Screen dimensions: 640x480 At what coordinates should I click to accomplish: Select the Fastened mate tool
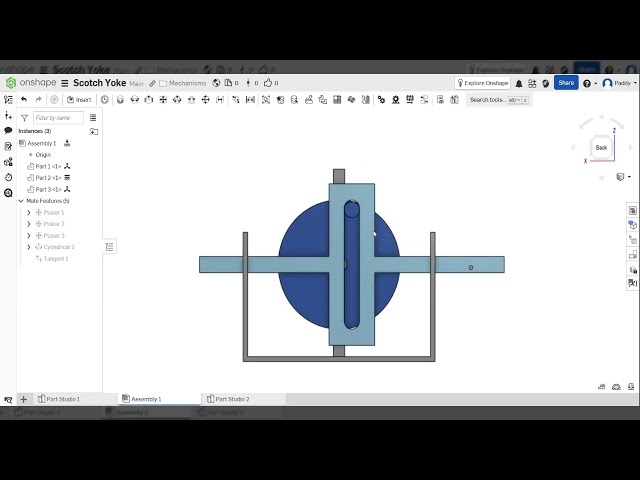point(120,100)
